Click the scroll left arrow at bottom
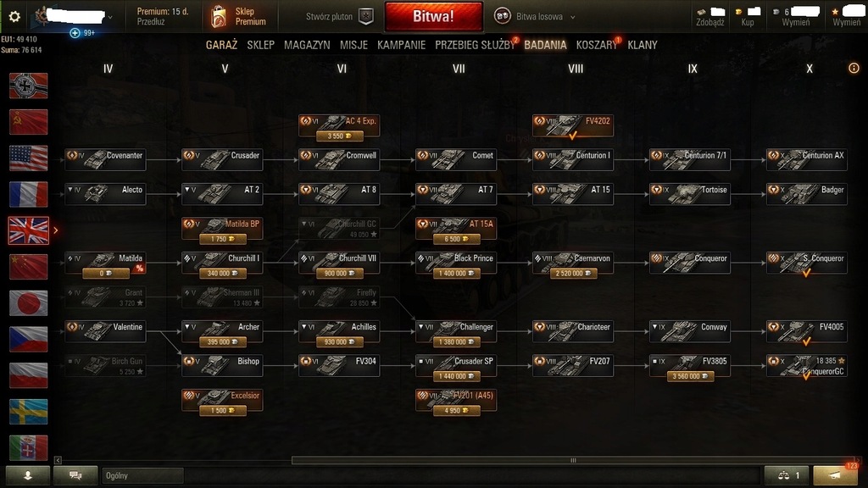 click(x=58, y=460)
